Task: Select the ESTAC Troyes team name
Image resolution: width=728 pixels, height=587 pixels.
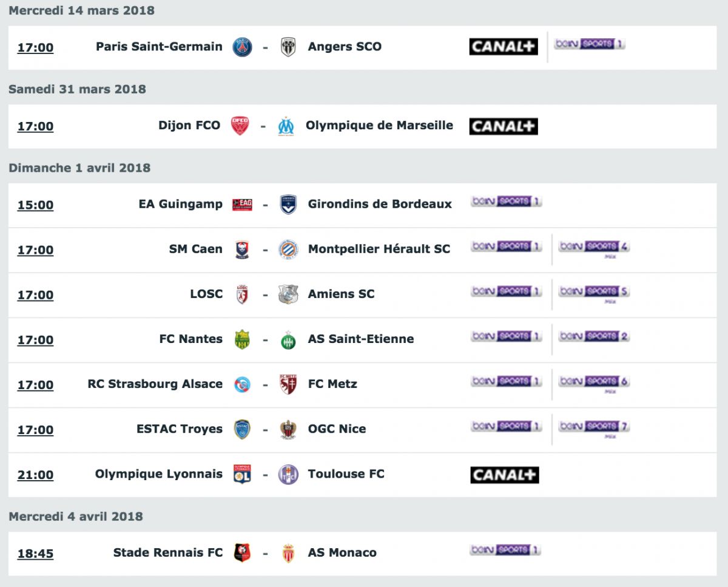Action: (180, 429)
